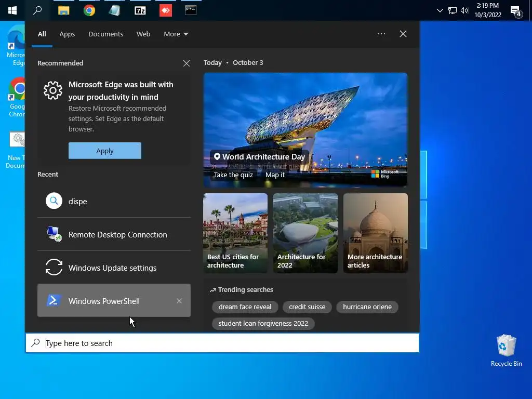Open the tilted notebook taskbar app icon

114,10
